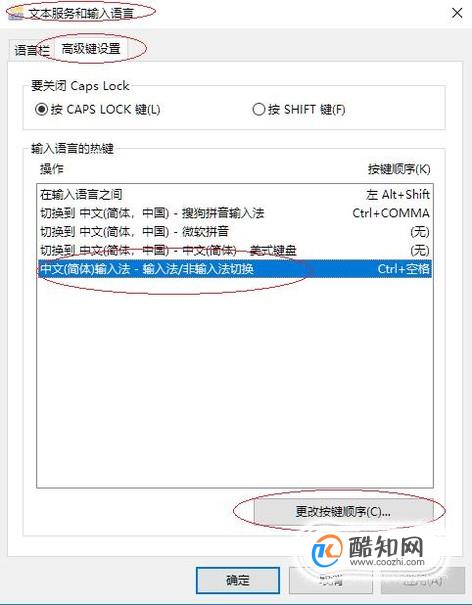The image size is (472, 605).
Task: Open the www.coozhi.com watermark link
Action: [387, 562]
